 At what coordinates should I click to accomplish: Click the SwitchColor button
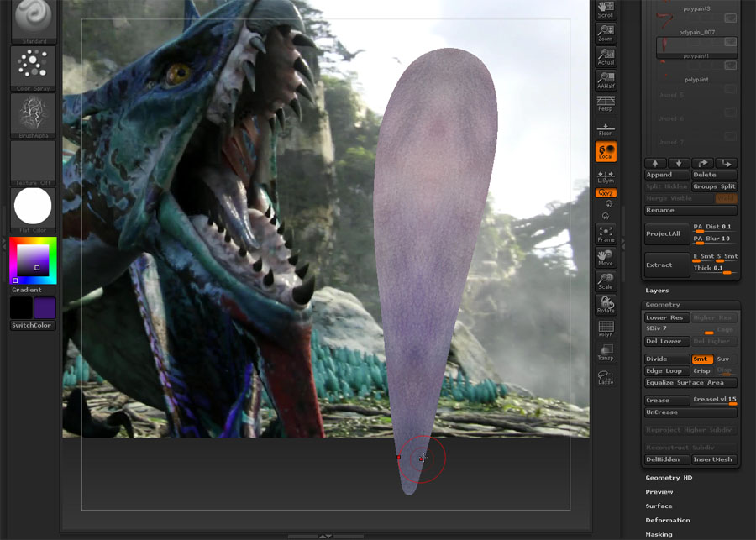click(34, 326)
